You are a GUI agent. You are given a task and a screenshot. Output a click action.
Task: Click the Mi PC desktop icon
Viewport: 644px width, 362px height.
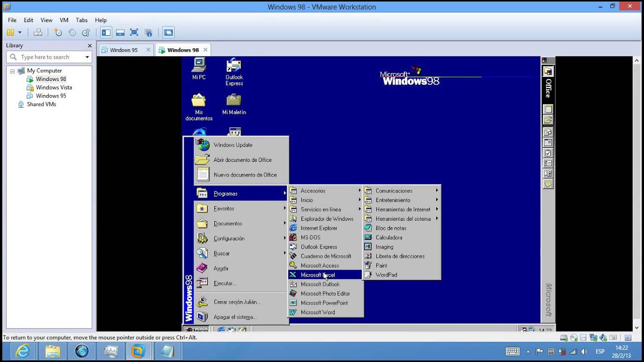click(199, 69)
